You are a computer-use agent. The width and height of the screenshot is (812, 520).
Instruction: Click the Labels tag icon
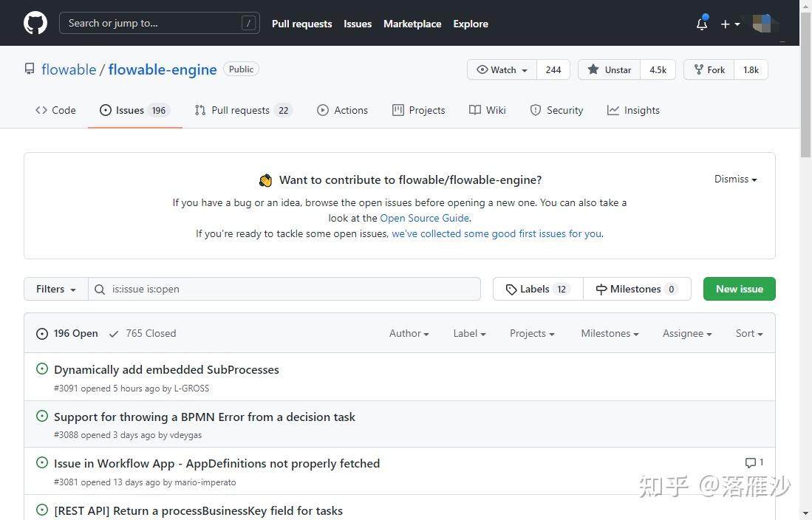[511, 290]
